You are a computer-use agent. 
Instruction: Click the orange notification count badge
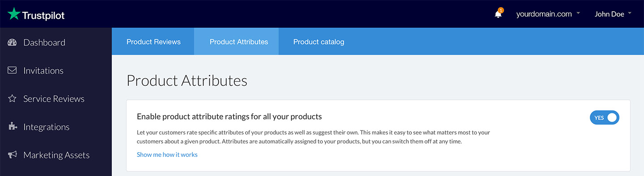(x=501, y=10)
